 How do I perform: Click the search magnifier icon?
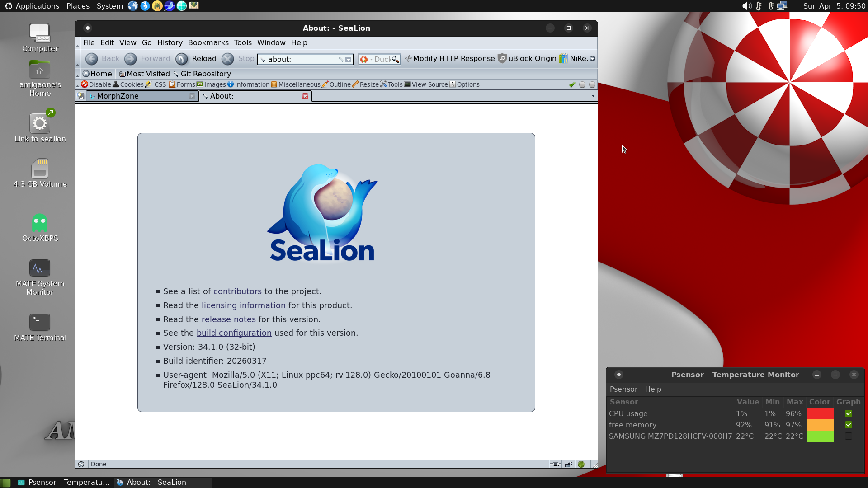[x=395, y=59]
